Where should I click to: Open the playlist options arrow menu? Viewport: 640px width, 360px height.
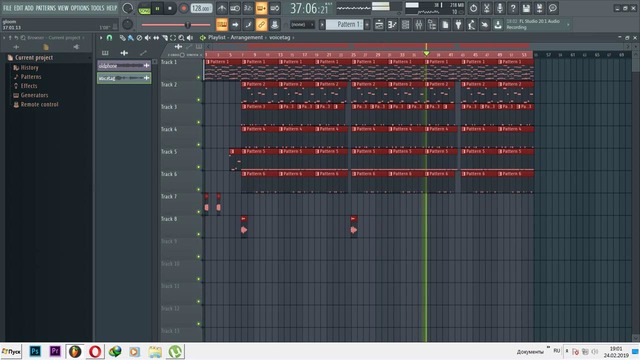point(101,38)
